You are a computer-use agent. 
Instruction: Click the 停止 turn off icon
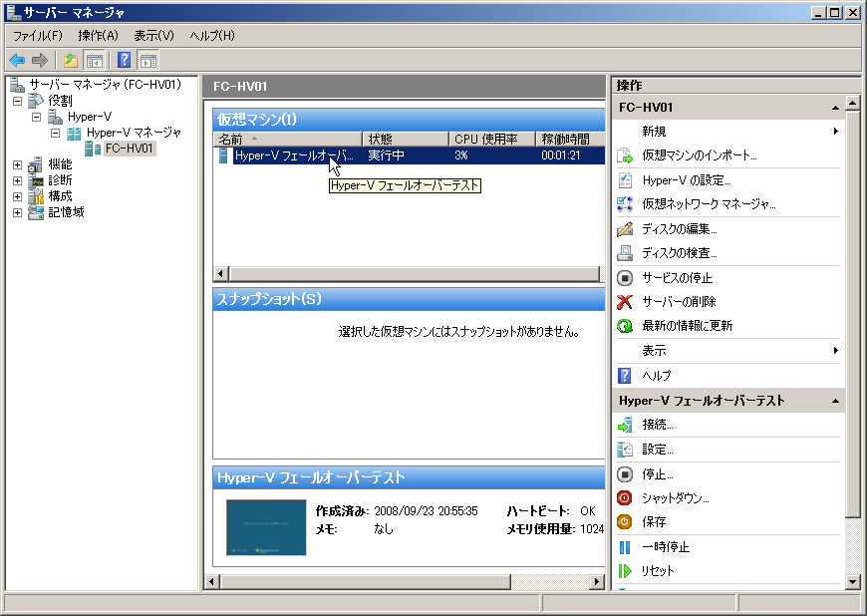pyautogui.click(x=624, y=473)
